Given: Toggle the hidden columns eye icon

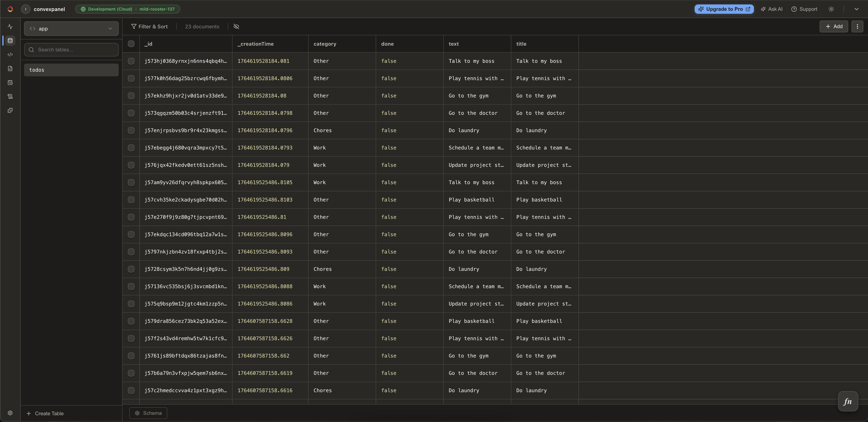Looking at the screenshot, I should point(236,26).
